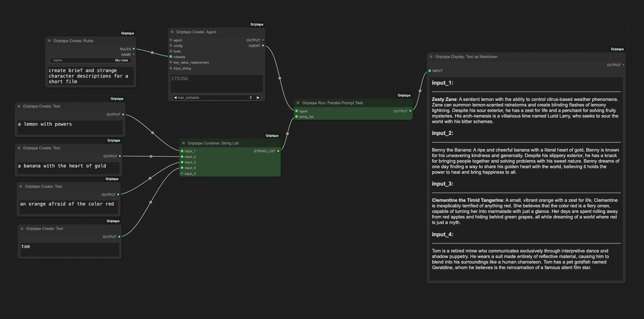Click the AGENT output port on Agent node

point(263,45)
